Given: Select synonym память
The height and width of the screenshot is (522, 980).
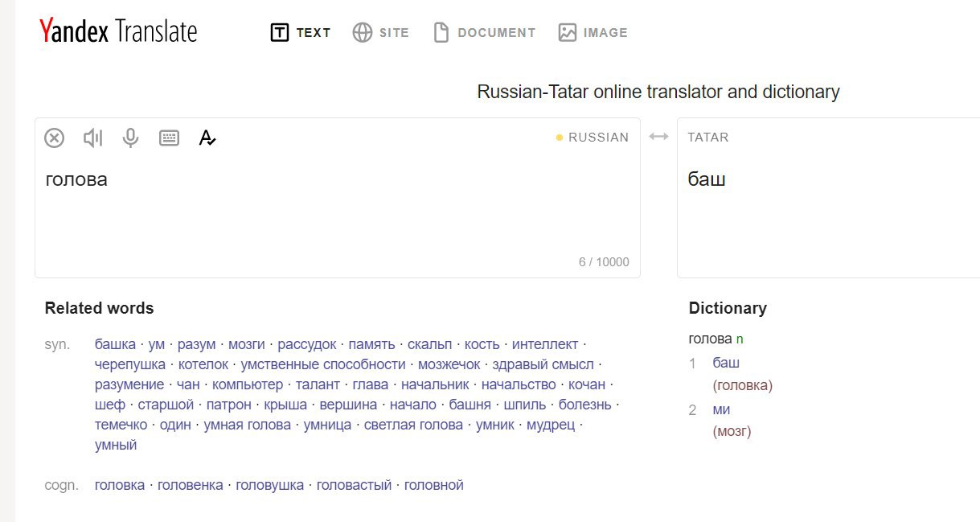Looking at the screenshot, I should 371,344.
